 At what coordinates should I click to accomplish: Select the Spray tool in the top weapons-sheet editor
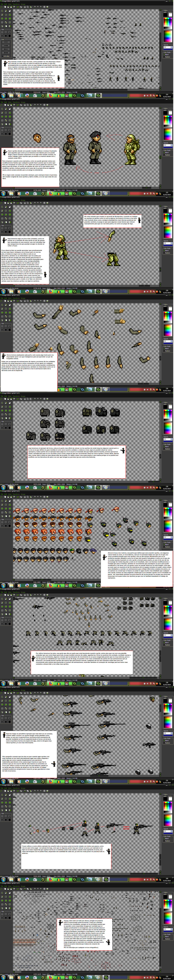[x=6, y=11]
